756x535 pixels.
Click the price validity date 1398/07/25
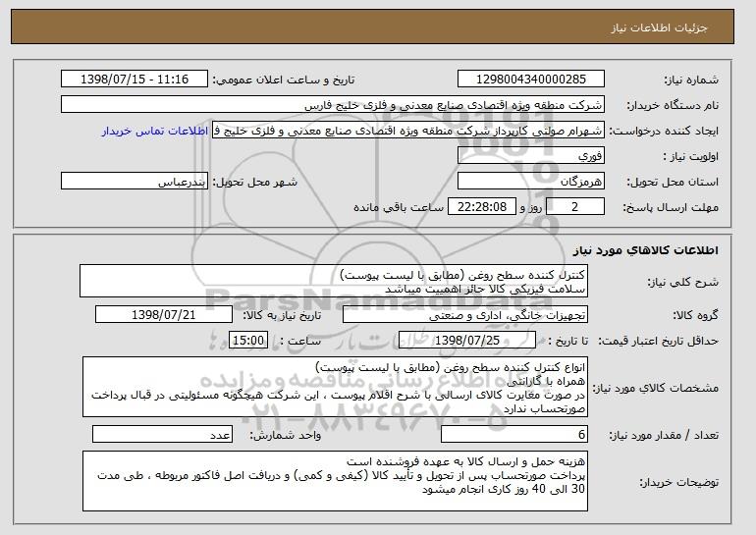(467, 341)
